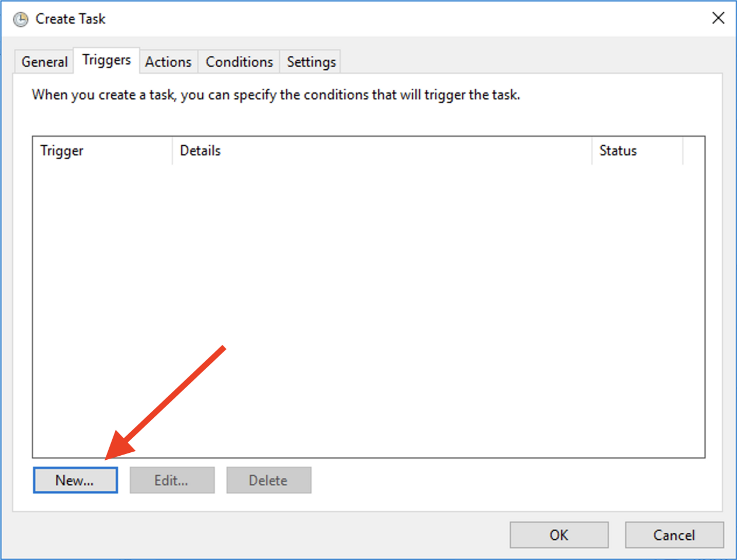Image resolution: width=737 pixels, height=560 pixels.
Task: Confirm the task with OK
Action: click(559, 535)
